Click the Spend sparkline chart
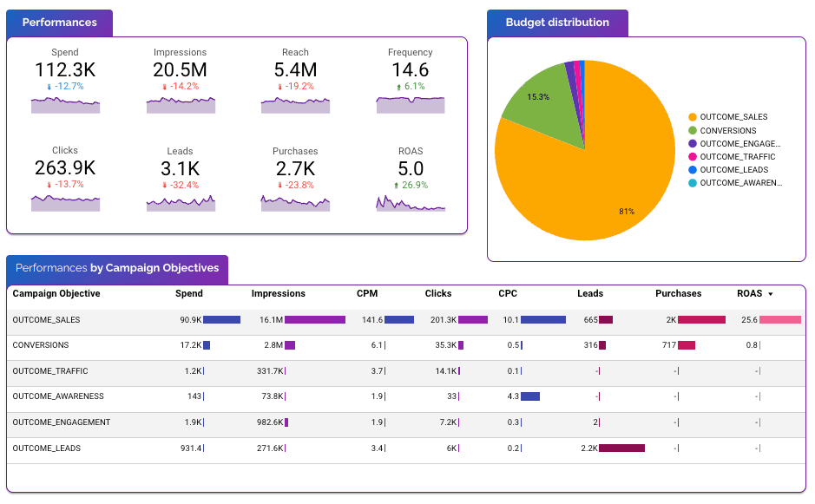This screenshot has width=815, height=504. tap(65, 105)
